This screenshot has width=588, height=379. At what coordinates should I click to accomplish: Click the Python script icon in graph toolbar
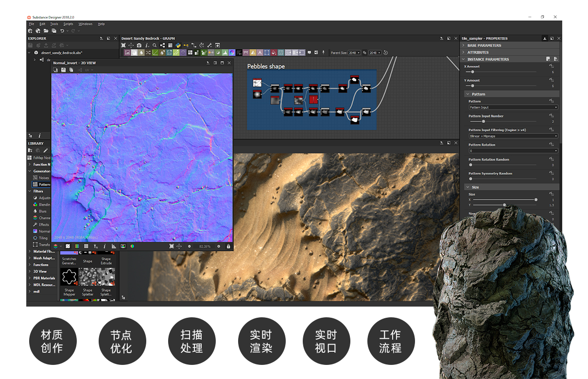(x=178, y=45)
